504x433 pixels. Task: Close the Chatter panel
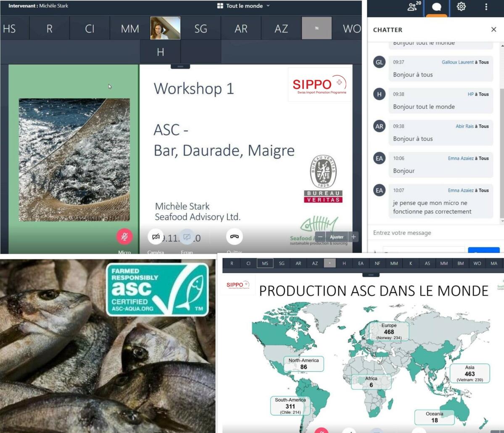493,29
